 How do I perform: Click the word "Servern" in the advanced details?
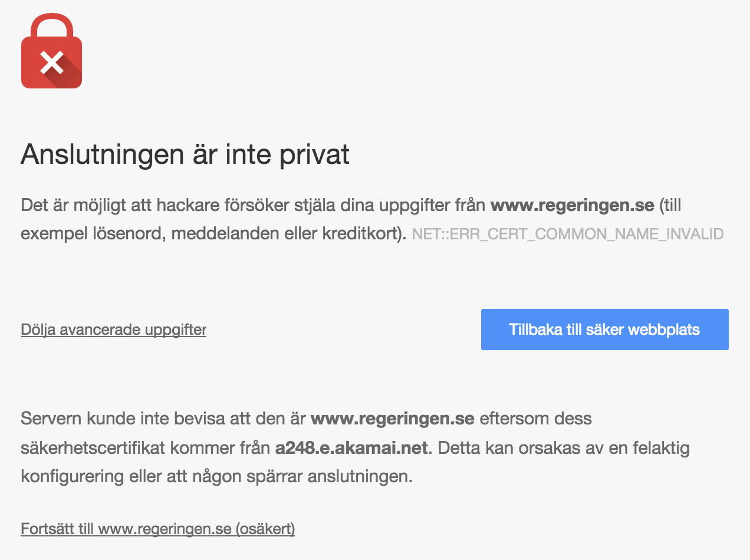(x=53, y=419)
